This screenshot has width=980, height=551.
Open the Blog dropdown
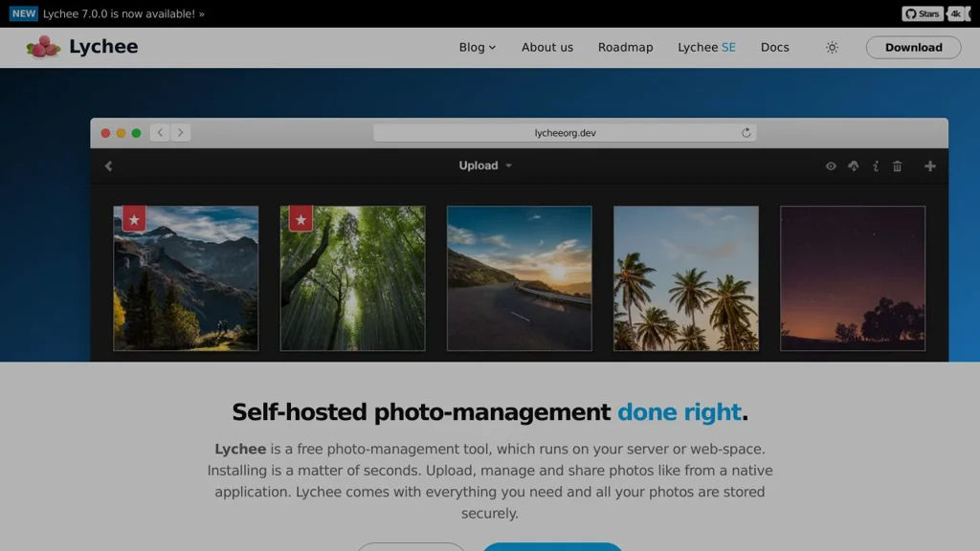pos(477,47)
